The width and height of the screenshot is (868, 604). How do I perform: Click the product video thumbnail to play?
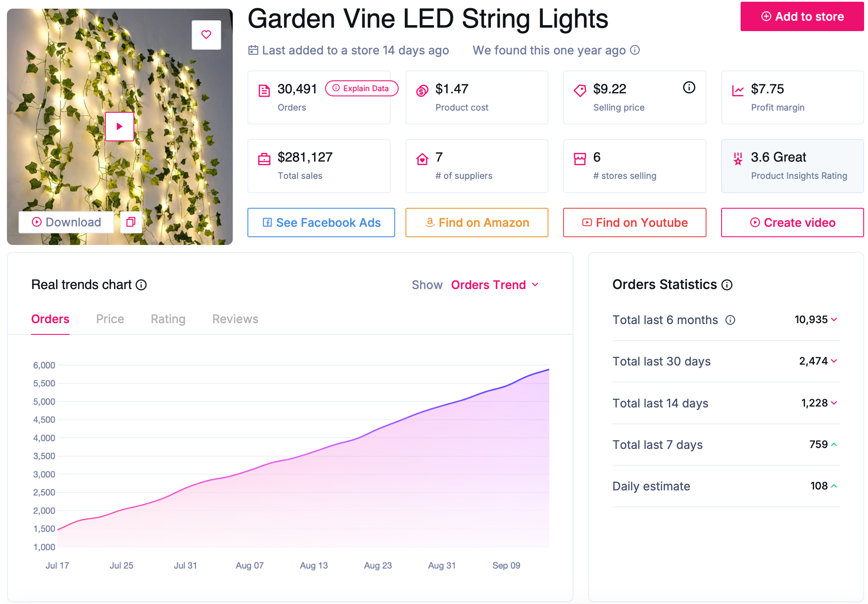[x=120, y=125]
